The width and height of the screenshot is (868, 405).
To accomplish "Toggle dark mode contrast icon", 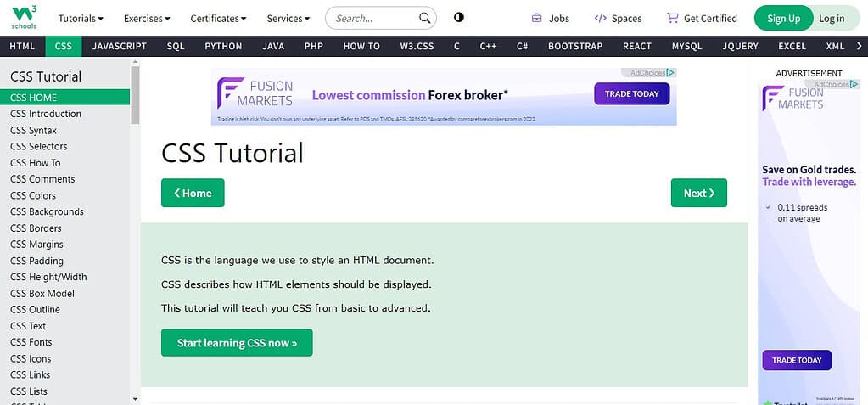I will [458, 17].
